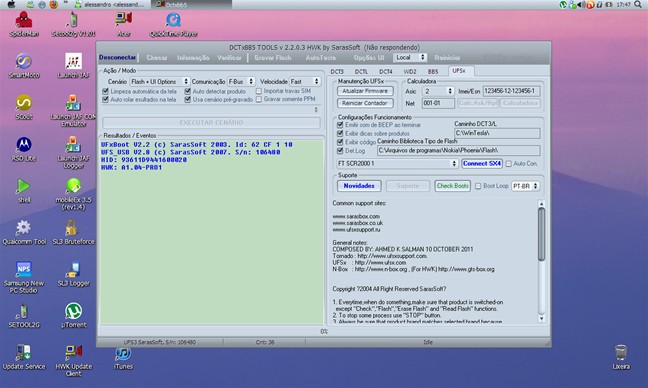The width and height of the screenshot is (648, 388).
Task: Click the Atualizar Firmware button
Action: 365,91
